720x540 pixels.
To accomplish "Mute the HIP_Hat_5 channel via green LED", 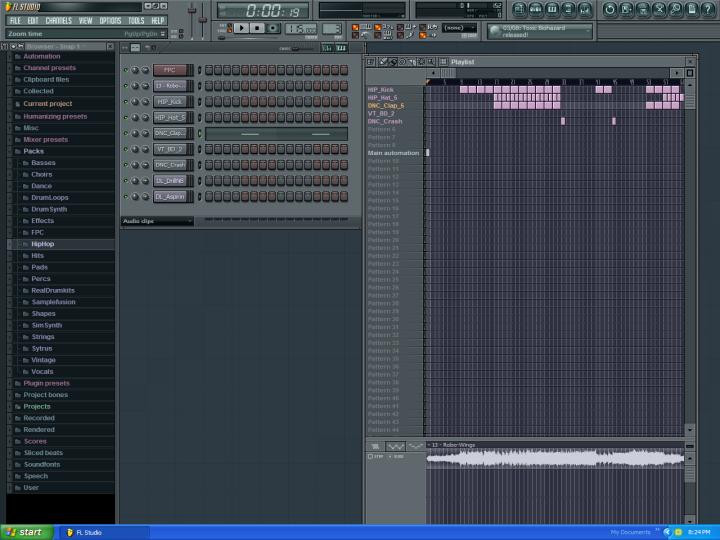I will 126,117.
